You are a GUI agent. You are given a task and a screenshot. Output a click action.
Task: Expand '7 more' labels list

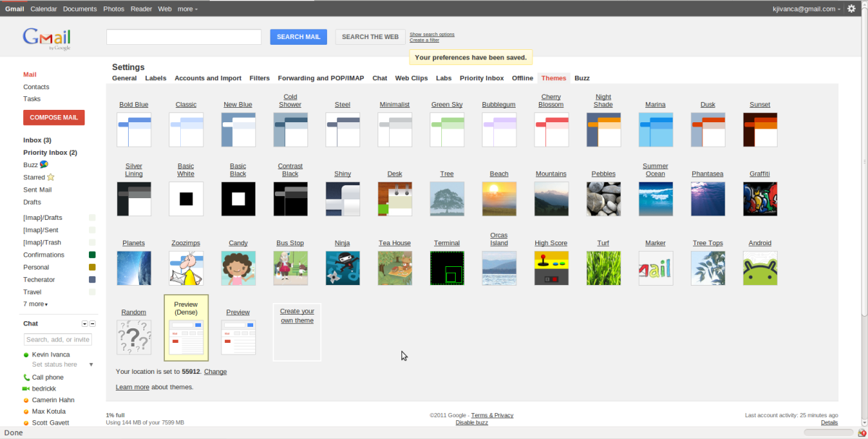(x=35, y=304)
